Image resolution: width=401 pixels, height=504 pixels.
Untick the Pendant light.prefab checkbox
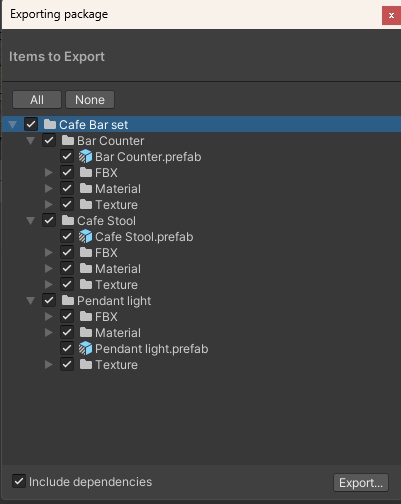(67, 348)
